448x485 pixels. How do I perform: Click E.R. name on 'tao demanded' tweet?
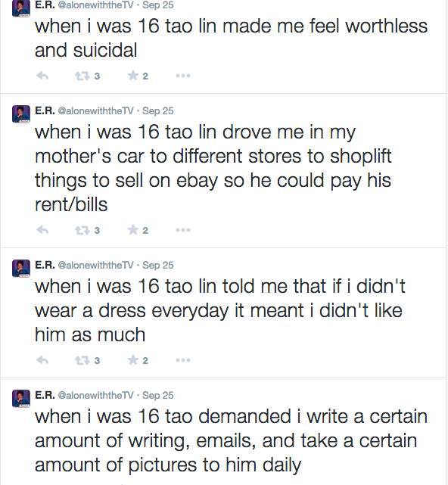(45, 395)
